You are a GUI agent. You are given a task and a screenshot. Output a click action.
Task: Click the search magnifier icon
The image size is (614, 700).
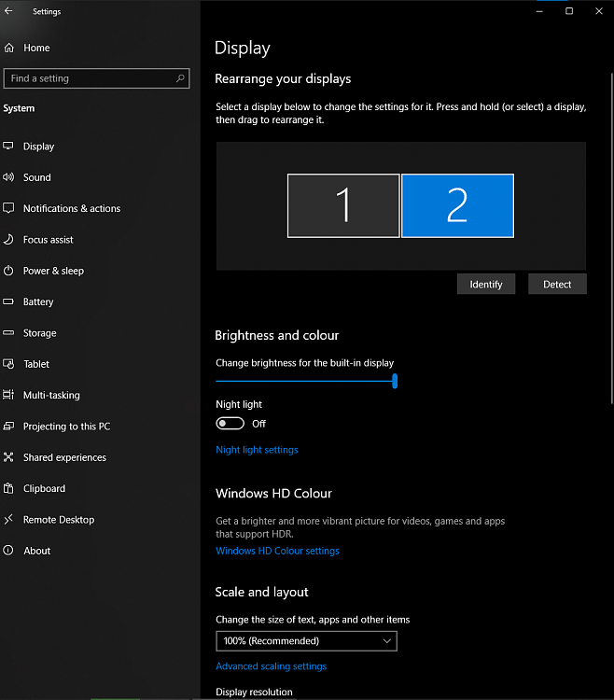(180, 78)
